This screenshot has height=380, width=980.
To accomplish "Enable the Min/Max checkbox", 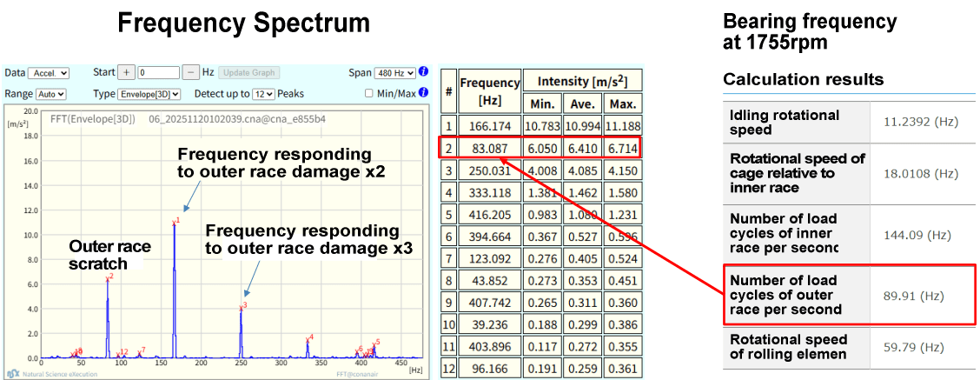I will click(369, 94).
